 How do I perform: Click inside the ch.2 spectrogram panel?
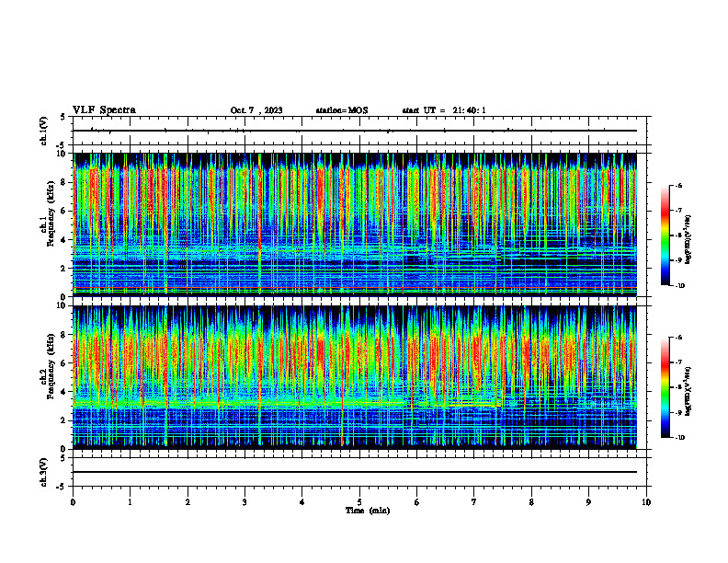[x=355, y=377]
